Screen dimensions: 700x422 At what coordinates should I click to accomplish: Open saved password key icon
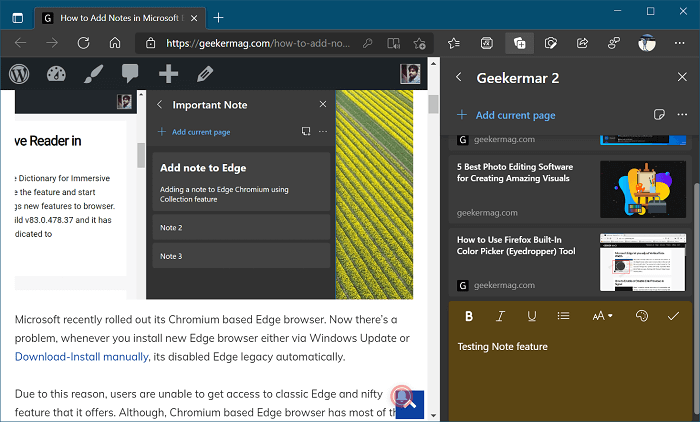pyautogui.click(x=367, y=43)
